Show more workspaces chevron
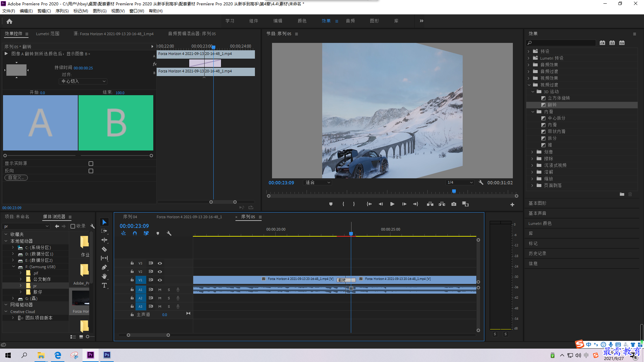 (x=421, y=21)
